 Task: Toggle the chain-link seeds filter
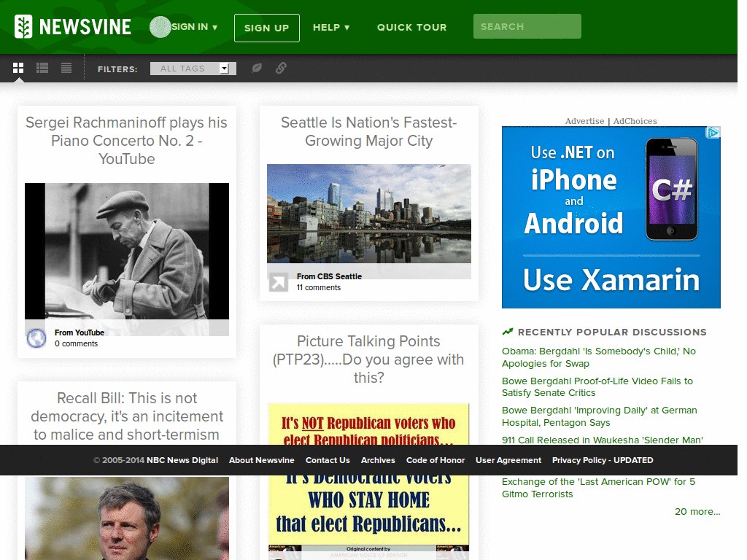pos(281,68)
